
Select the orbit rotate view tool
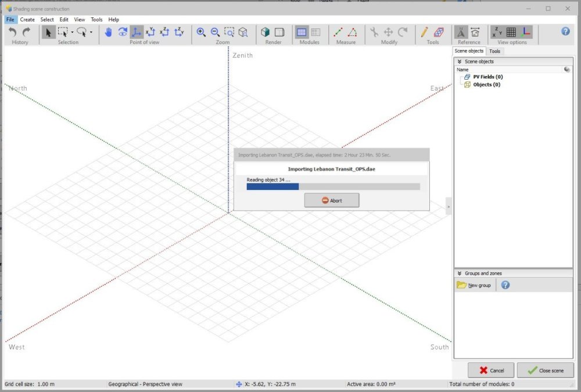coord(122,33)
